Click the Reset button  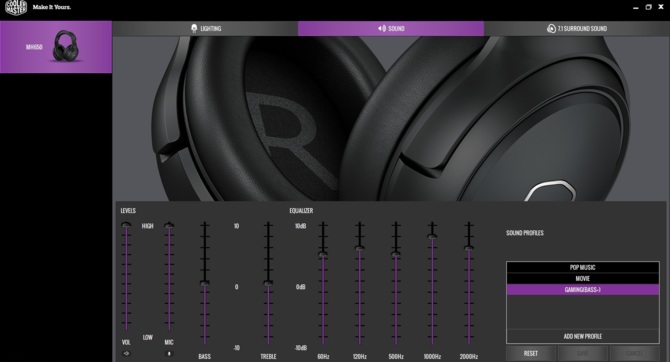pos(531,353)
